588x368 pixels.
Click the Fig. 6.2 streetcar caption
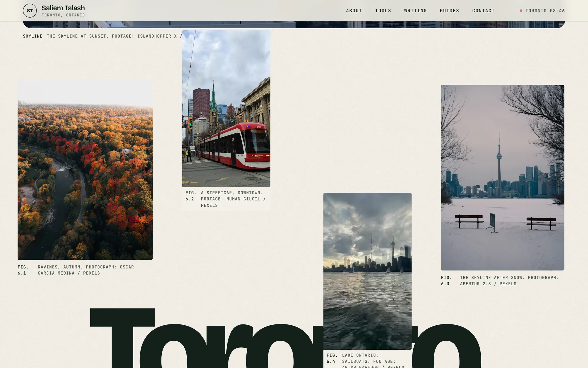tap(226, 199)
